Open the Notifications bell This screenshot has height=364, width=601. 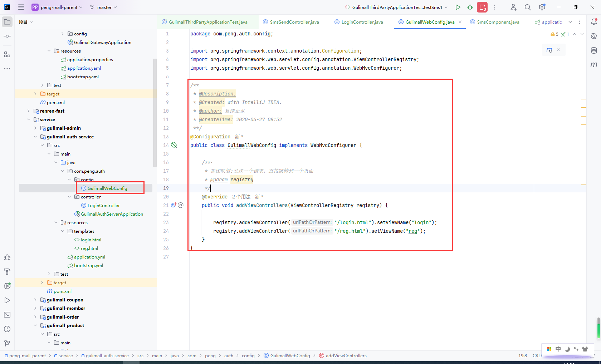coord(594,22)
